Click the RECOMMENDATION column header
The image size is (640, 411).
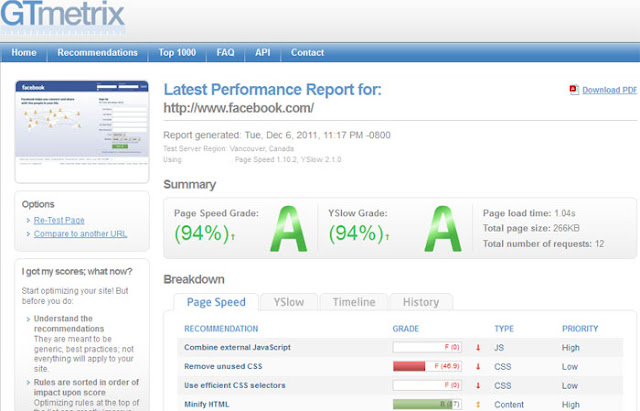tap(221, 329)
